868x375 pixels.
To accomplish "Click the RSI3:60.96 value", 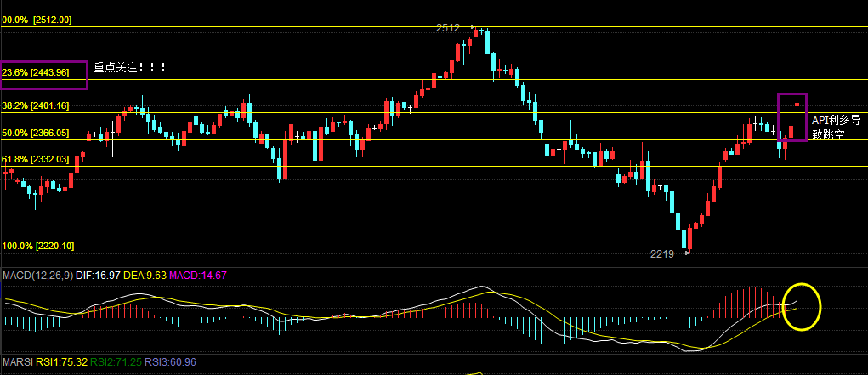I will click(170, 362).
